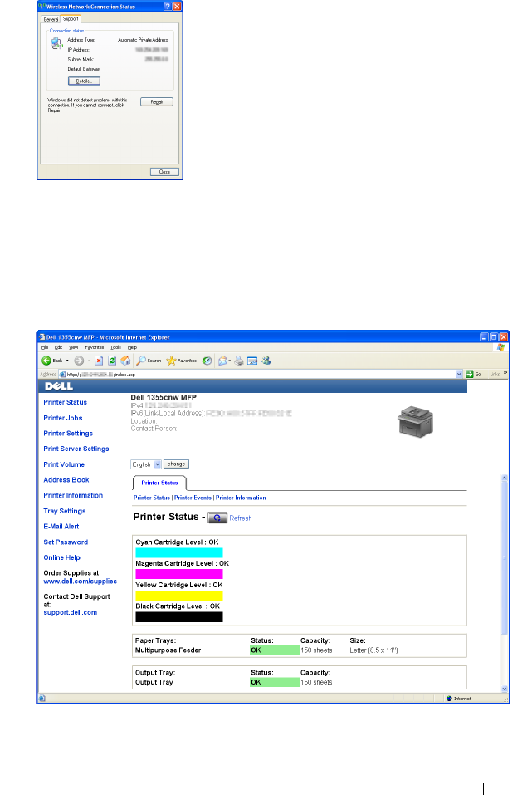
Task: Click the Stop loading icon
Action: pyautogui.click(x=99, y=361)
